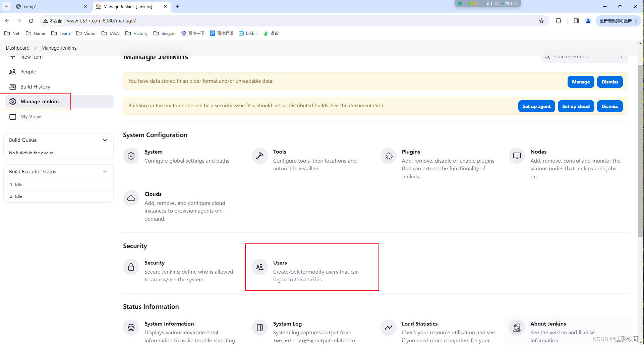Image resolution: width=644 pixels, height=345 pixels.
Task: Click the People sidebar icon
Action: (13, 72)
